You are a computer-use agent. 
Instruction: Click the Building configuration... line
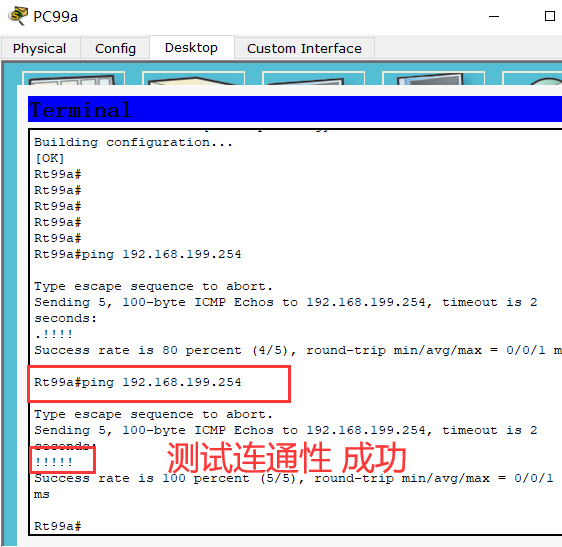[x=133, y=143]
